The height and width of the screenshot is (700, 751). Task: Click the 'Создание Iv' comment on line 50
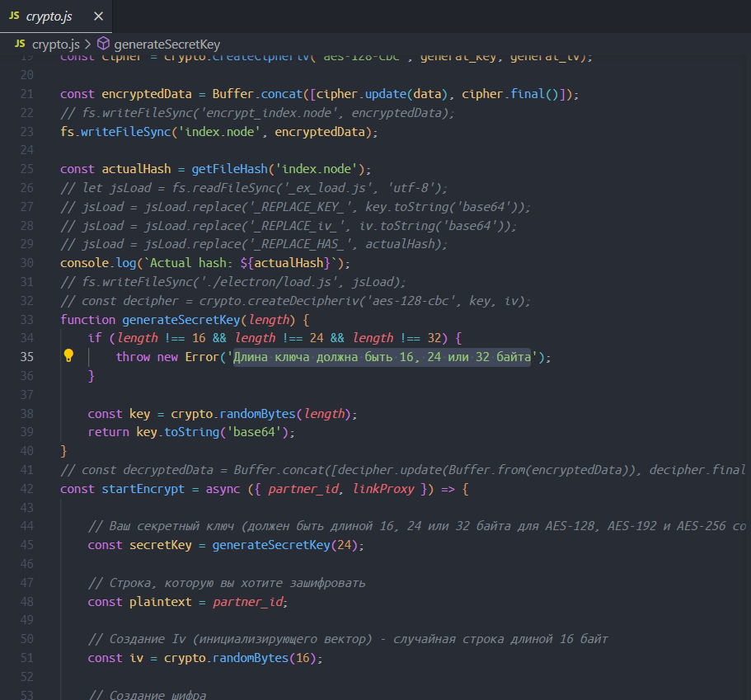pyautogui.click(x=348, y=639)
